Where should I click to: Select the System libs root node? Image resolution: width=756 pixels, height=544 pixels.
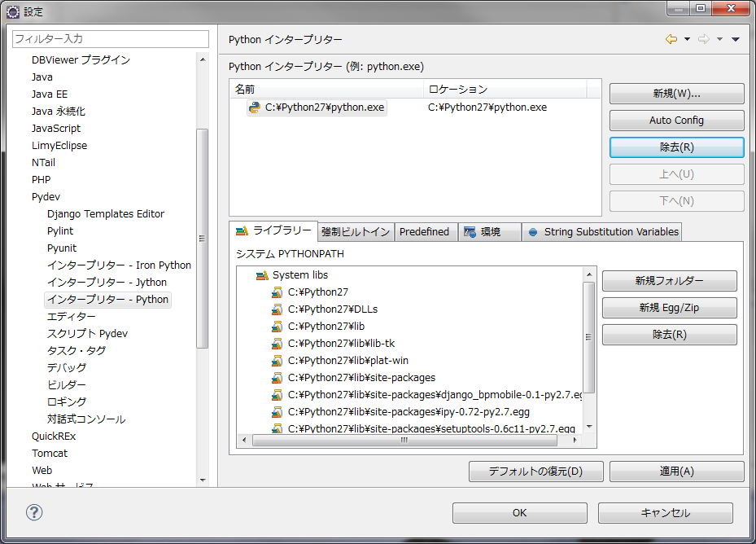pyautogui.click(x=300, y=275)
